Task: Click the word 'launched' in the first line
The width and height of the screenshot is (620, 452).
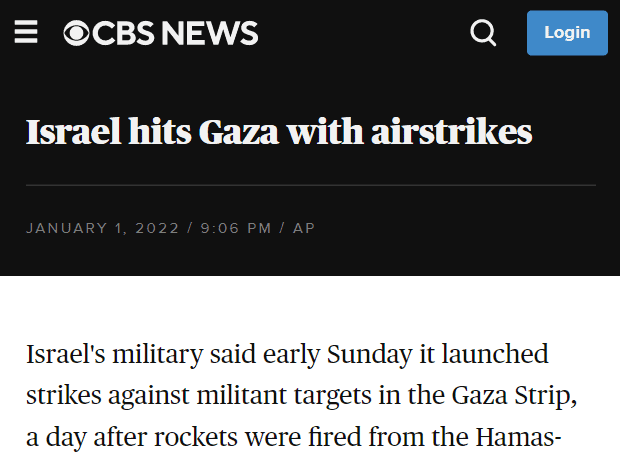Action: [495, 354]
